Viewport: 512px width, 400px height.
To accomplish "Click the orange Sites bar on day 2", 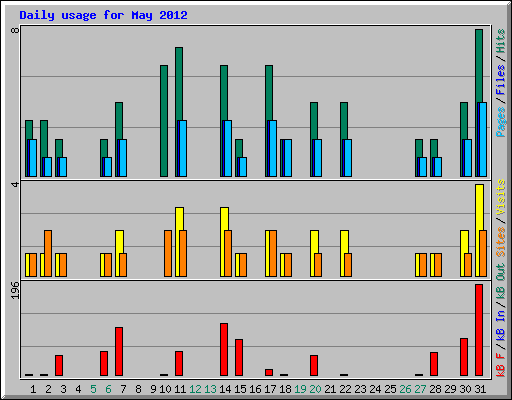I will [x=48, y=253].
